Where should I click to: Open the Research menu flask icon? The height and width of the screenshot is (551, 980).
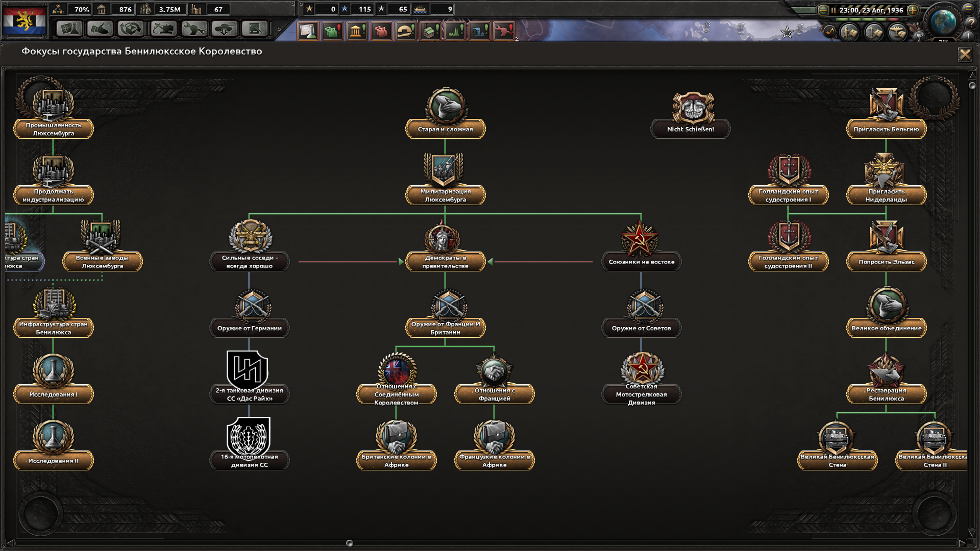(x=69, y=29)
